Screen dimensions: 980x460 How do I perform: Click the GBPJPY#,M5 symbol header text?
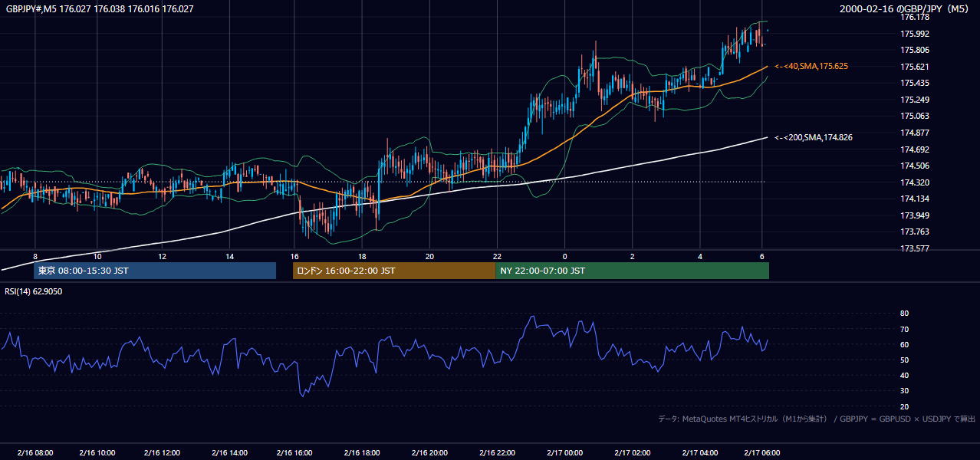100,9
